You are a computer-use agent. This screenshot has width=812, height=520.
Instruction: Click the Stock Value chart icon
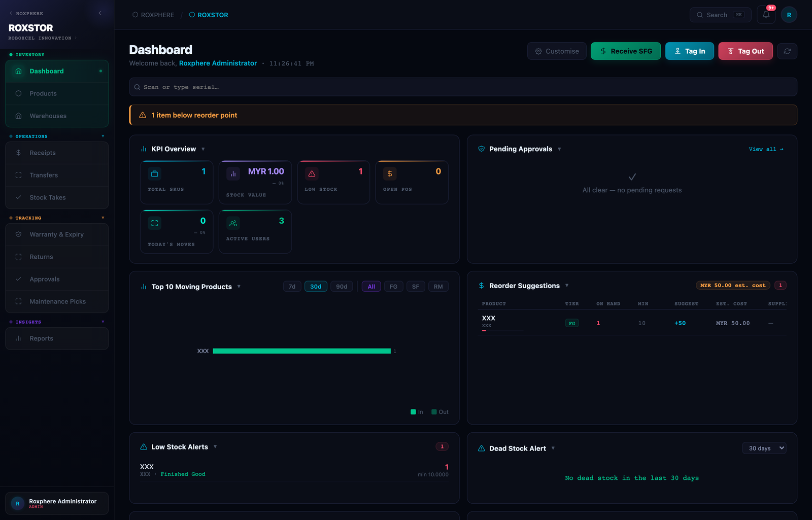click(233, 174)
